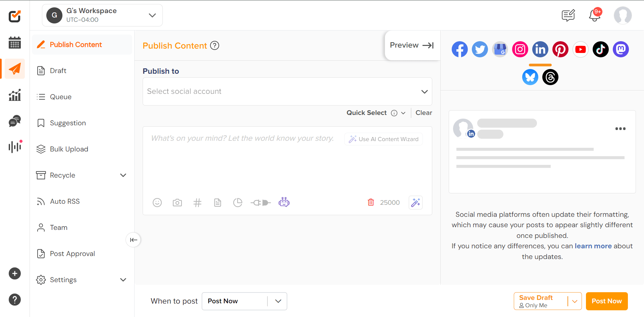Open Auto RSS in sidebar
Screen dimensions: 644x317
pyautogui.click(x=82, y=201)
